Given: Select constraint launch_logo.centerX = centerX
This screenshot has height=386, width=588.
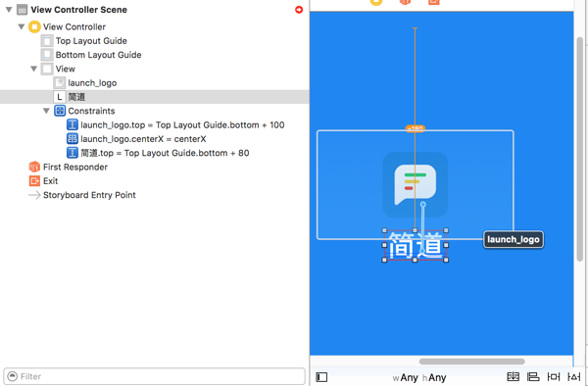Looking at the screenshot, I should [x=154, y=139].
